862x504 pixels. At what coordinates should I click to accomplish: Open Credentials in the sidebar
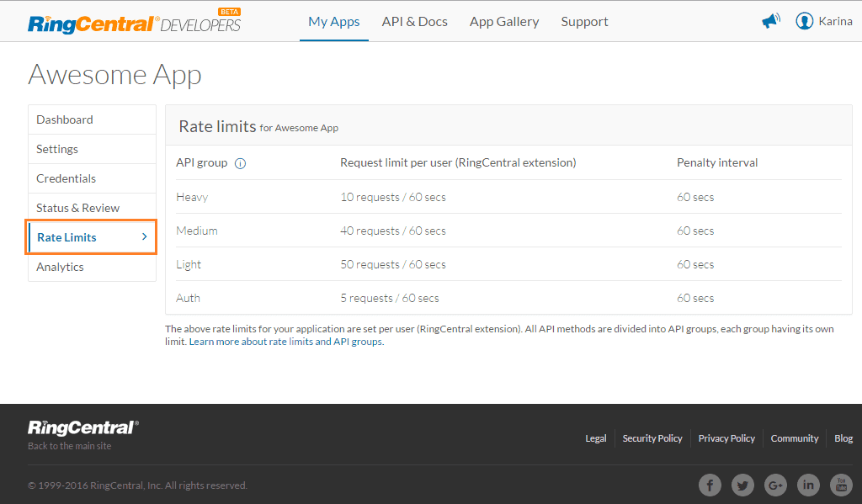(66, 178)
